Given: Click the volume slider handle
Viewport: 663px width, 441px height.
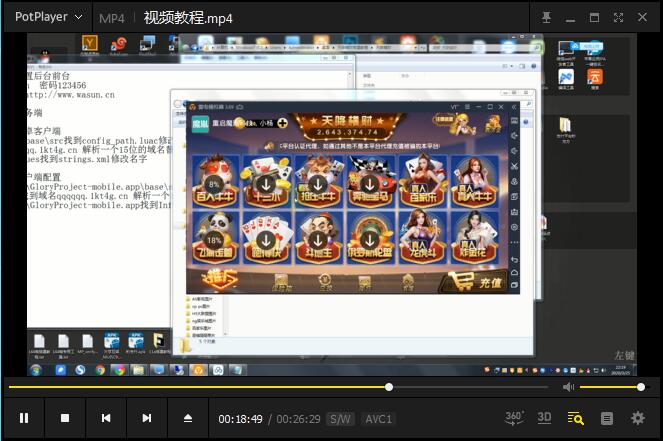Looking at the screenshot, I should (641, 387).
